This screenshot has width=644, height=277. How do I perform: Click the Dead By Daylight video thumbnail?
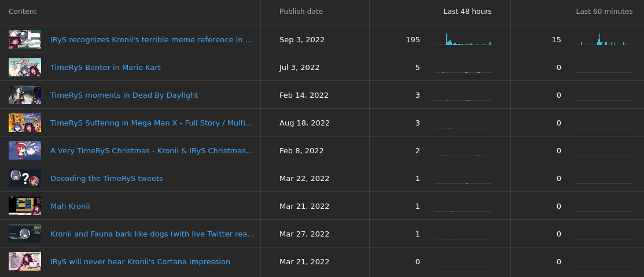[x=25, y=95]
